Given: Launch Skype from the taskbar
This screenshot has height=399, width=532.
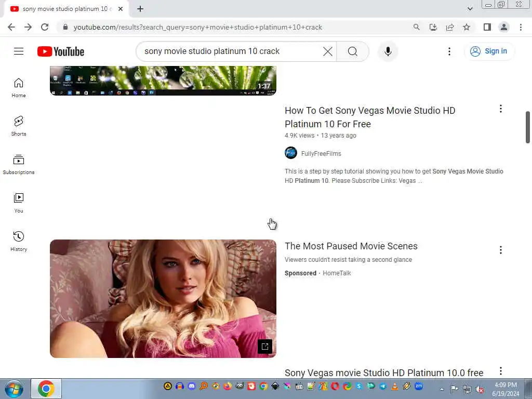Looking at the screenshot, I should click(x=359, y=386).
